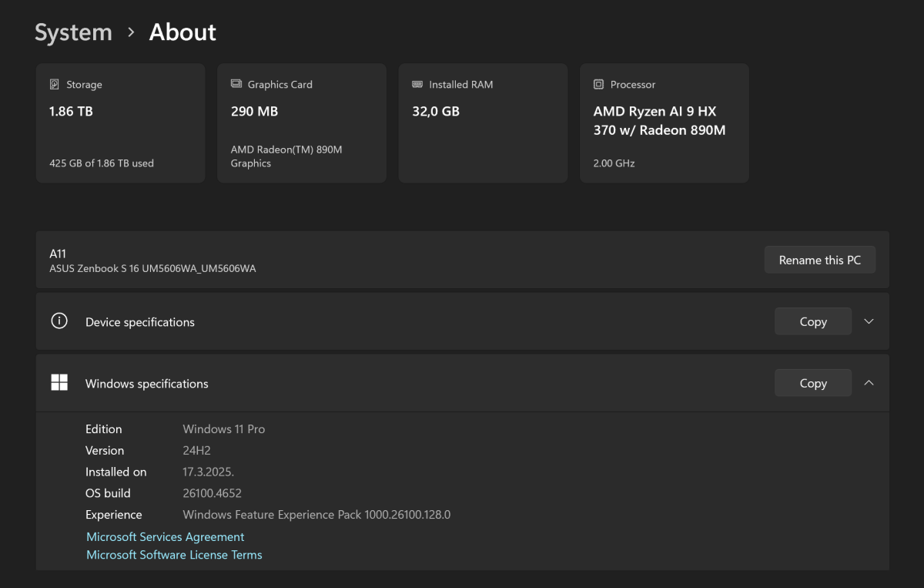Viewport: 924px width, 588px height.
Task: Click the Storage drive icon
Action: coord(55,84)
